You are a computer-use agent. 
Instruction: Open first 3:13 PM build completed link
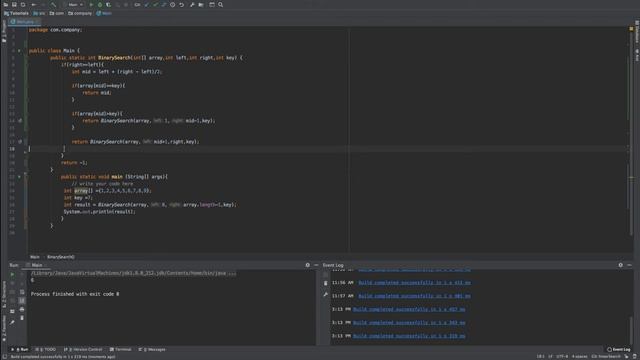(x=409, y=309)
